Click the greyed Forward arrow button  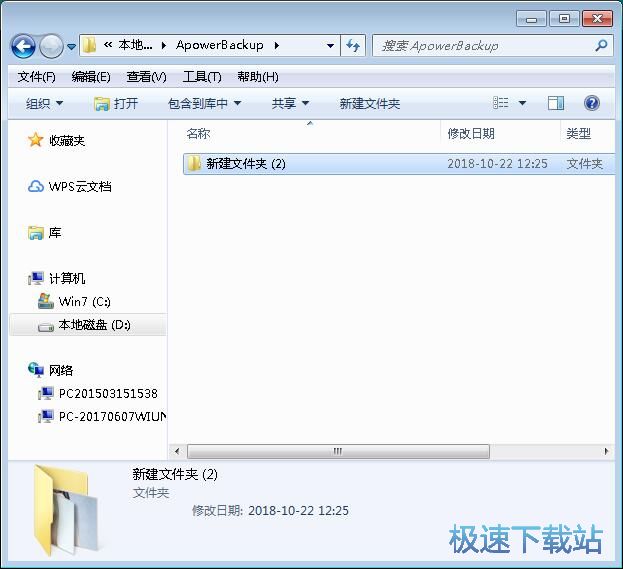[52, 46]
